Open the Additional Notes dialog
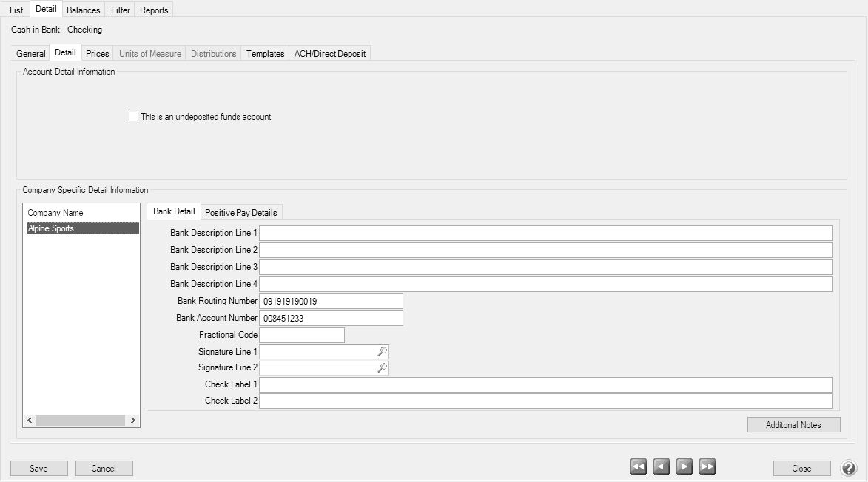 [793, 424]
